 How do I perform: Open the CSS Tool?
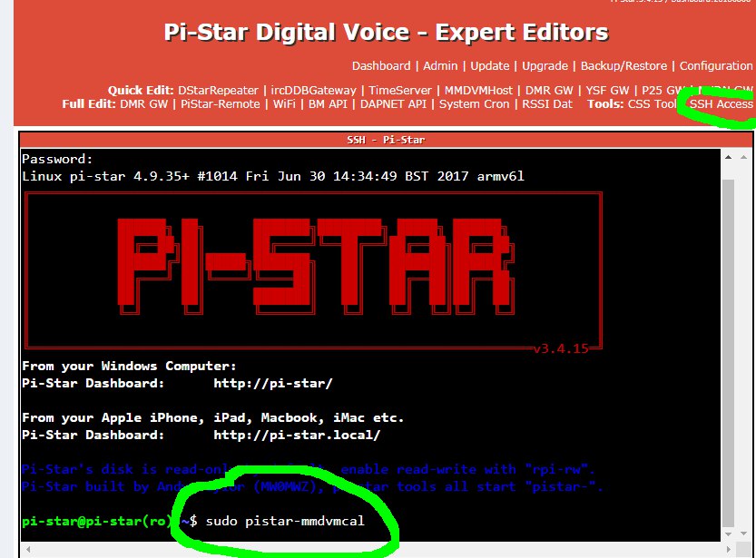[652, 104]
